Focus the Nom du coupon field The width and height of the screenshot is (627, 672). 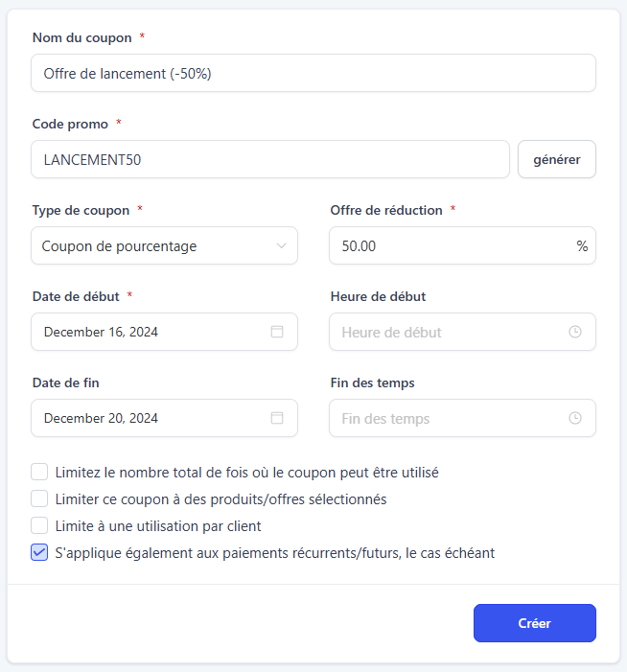point(313,73)
